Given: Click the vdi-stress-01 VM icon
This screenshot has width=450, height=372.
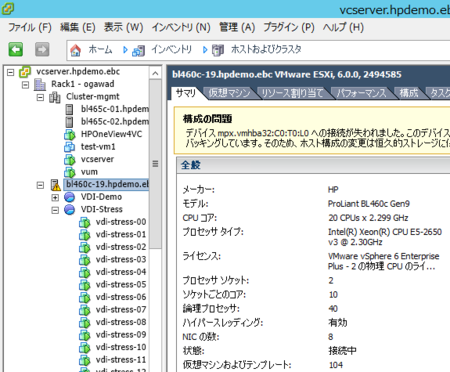Looking at the screenshot, I should [85, 235].
